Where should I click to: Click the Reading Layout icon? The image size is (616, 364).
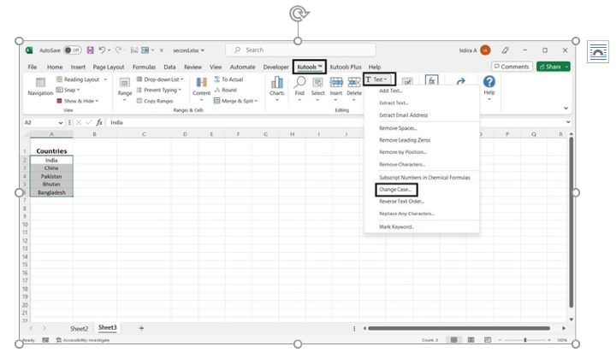click(x=59, y=79)
